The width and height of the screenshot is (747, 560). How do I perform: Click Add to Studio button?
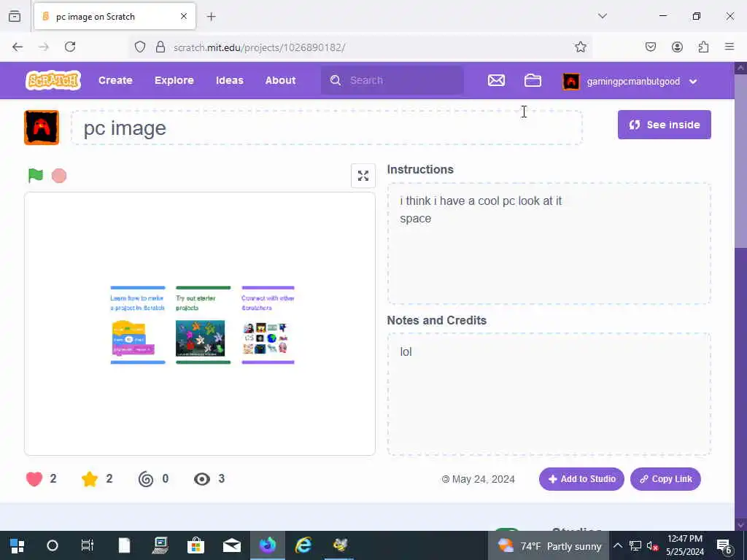[581, 479]
